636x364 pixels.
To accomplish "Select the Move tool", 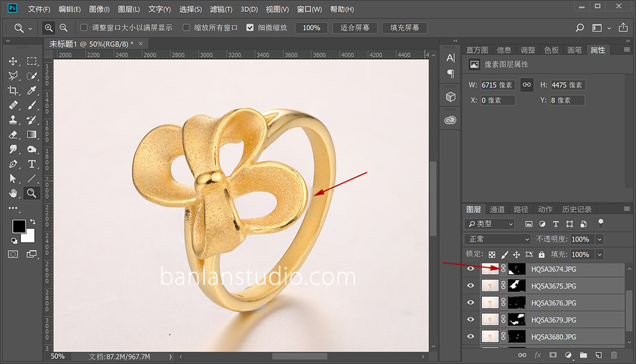I will [x=13, y=61].
